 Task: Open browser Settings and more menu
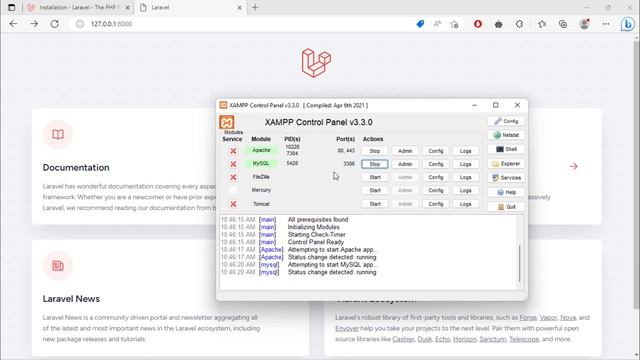(606, 24)
